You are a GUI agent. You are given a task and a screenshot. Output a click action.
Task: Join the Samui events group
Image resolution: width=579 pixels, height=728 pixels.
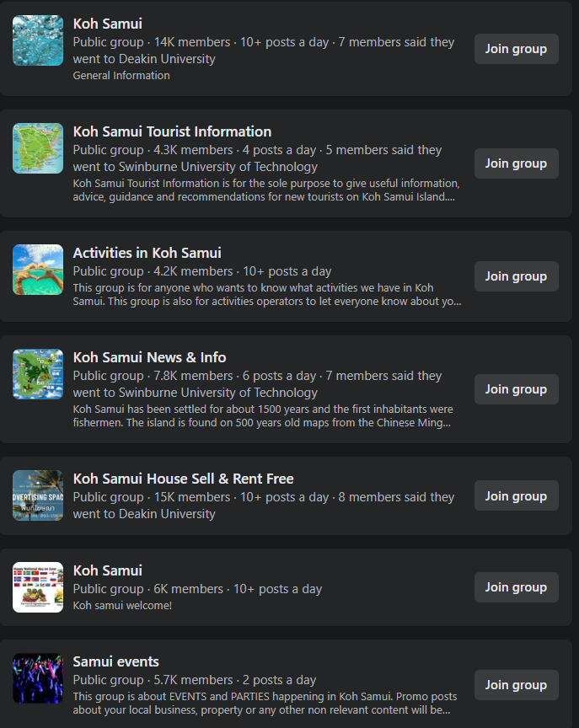pyautogui.click(x=517, y=685)
